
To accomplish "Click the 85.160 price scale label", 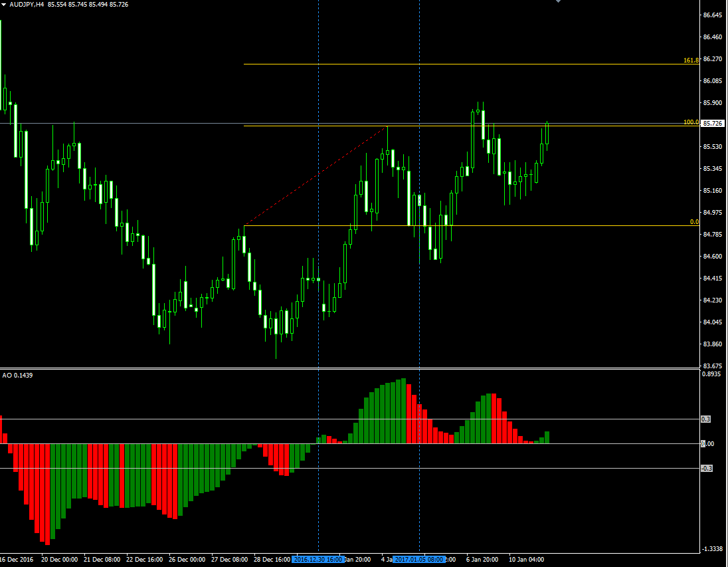I will point(713,191).
